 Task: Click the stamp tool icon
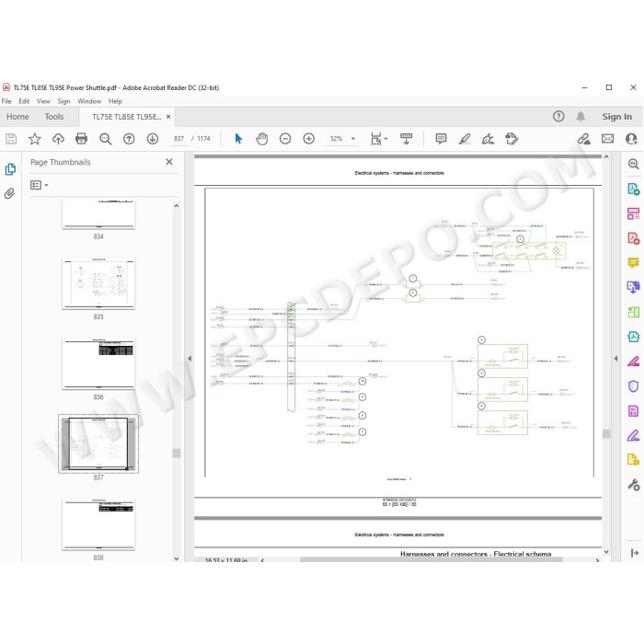point(512,139)
